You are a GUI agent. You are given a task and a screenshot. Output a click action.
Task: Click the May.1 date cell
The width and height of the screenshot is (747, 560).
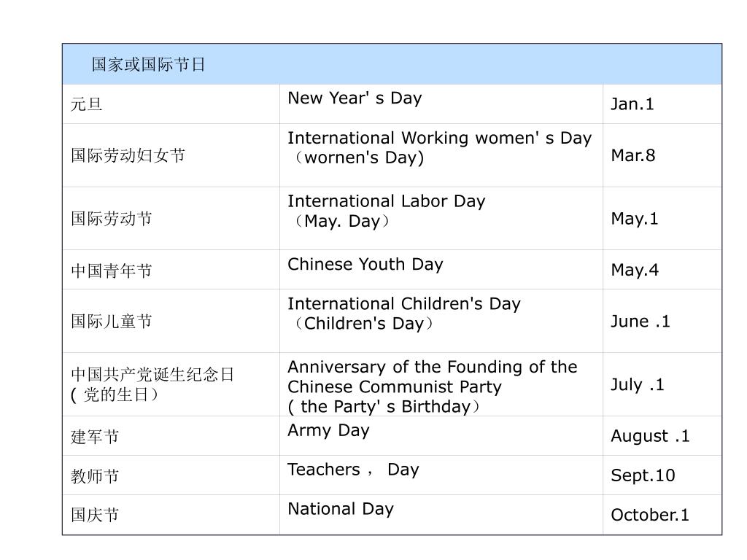662,219
